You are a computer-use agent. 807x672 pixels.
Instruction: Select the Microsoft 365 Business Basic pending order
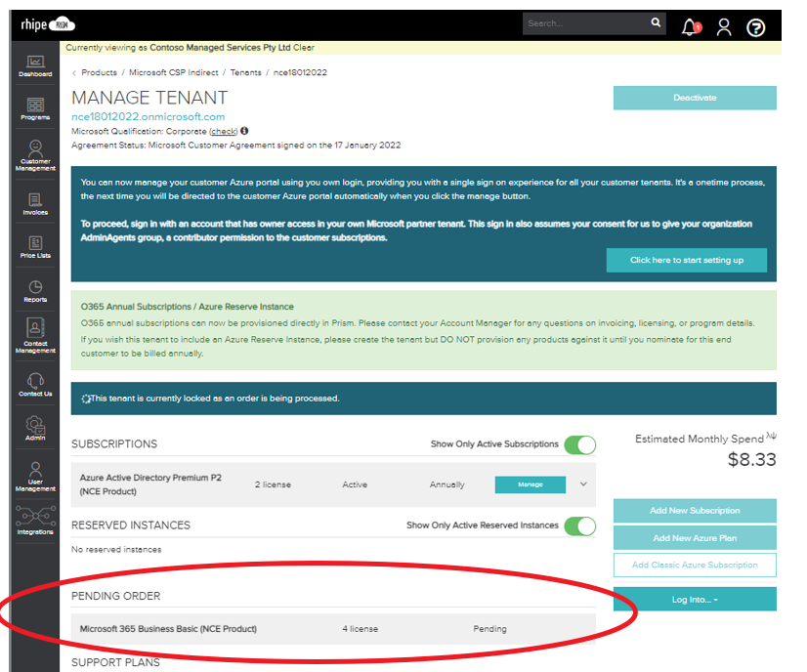(x=333, y=629)
